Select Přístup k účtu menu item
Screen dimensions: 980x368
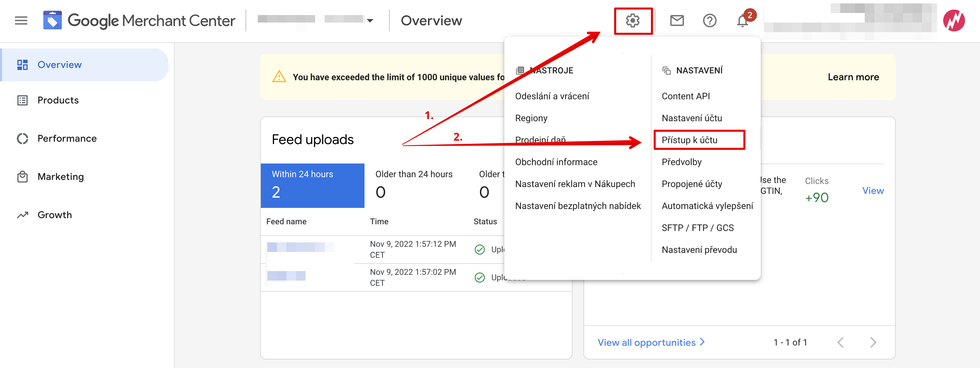689,140
